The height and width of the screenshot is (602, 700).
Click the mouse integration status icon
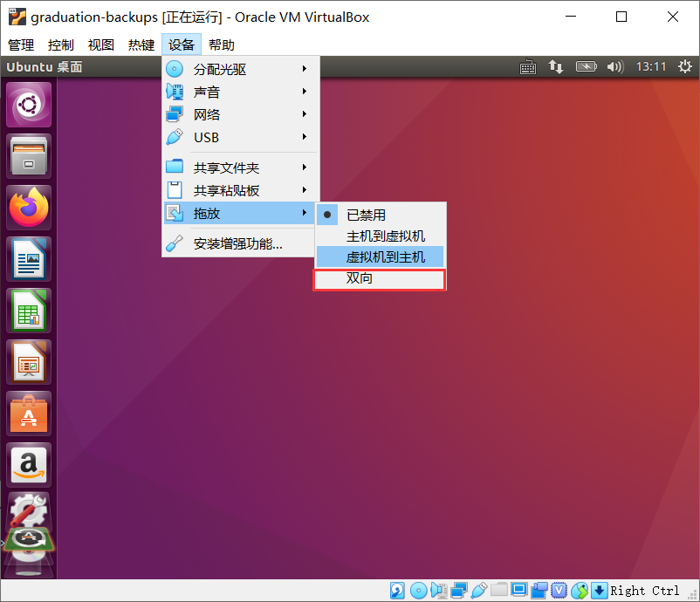coord(580,591)
